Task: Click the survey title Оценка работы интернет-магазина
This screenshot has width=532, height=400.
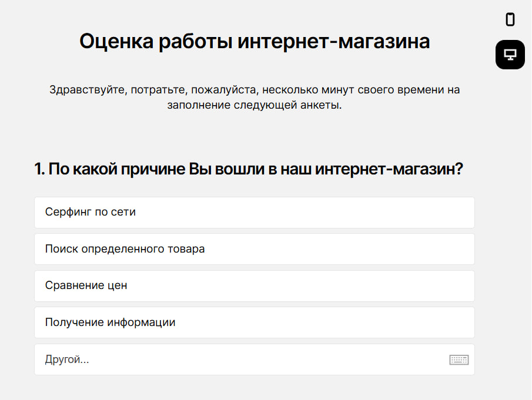Action: pos(254,42)
